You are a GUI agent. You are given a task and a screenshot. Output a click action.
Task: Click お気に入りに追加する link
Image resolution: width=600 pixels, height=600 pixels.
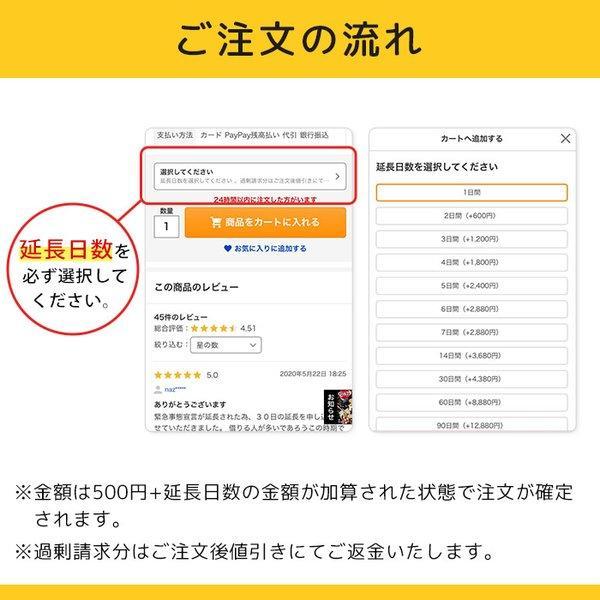tap(270, 248)
